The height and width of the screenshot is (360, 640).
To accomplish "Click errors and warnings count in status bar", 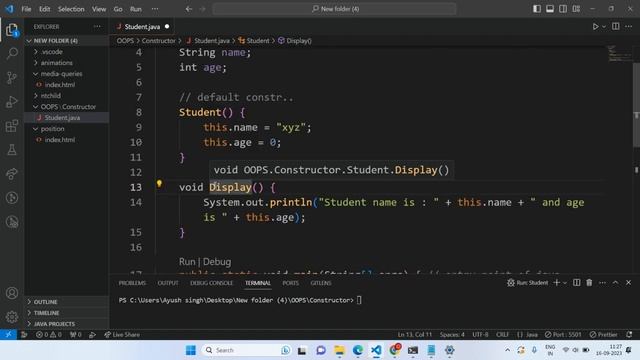I will (49, 334).
